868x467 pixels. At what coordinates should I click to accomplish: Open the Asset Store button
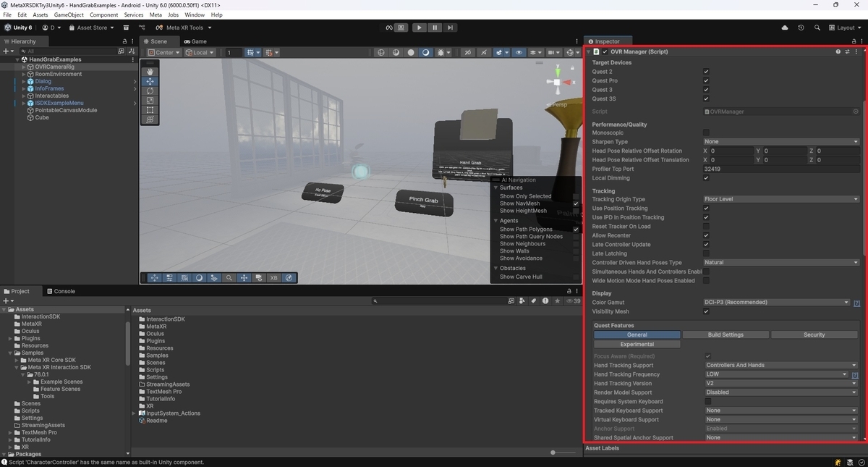pyautogui.click(x=92, y=28)
